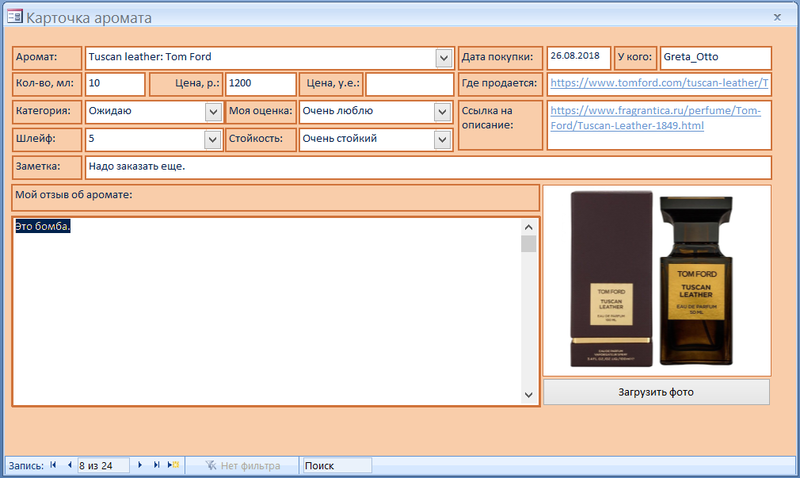Click the review scrollbar down arrow

[x=529, y=395]
